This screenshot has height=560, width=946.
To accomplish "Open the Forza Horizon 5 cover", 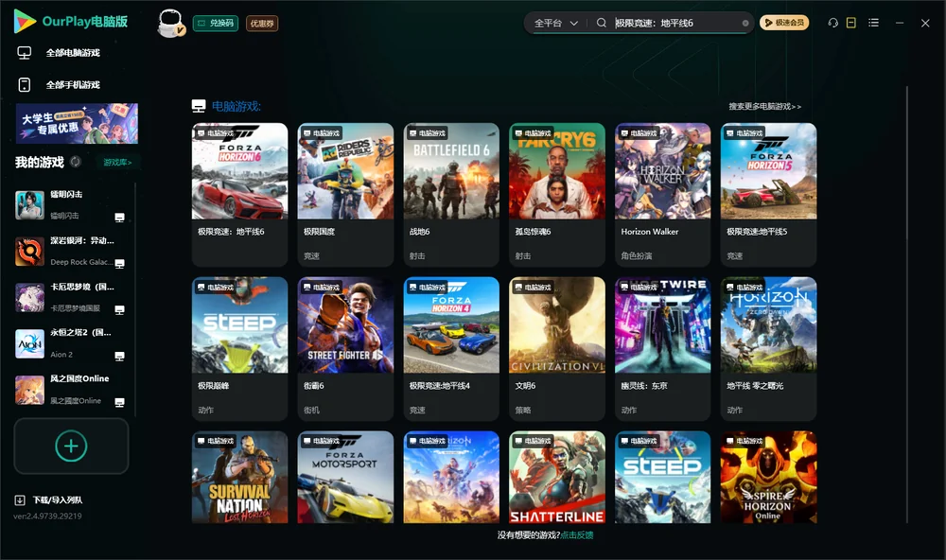I will click(x=768, y=171).
